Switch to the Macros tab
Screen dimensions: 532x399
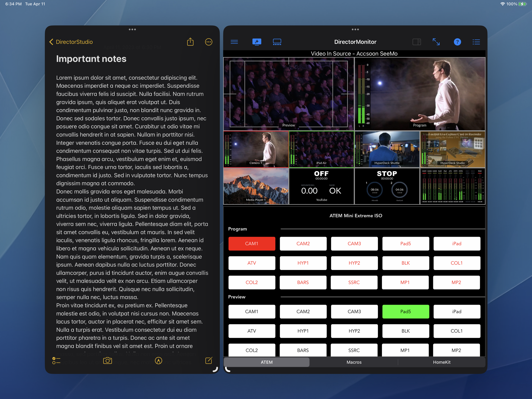click(x=354, y=362)
